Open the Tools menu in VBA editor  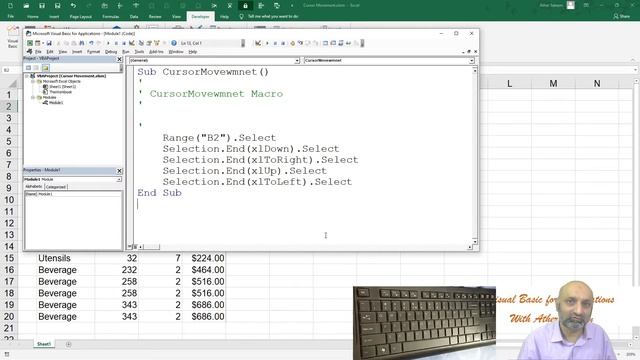(139, 52)
